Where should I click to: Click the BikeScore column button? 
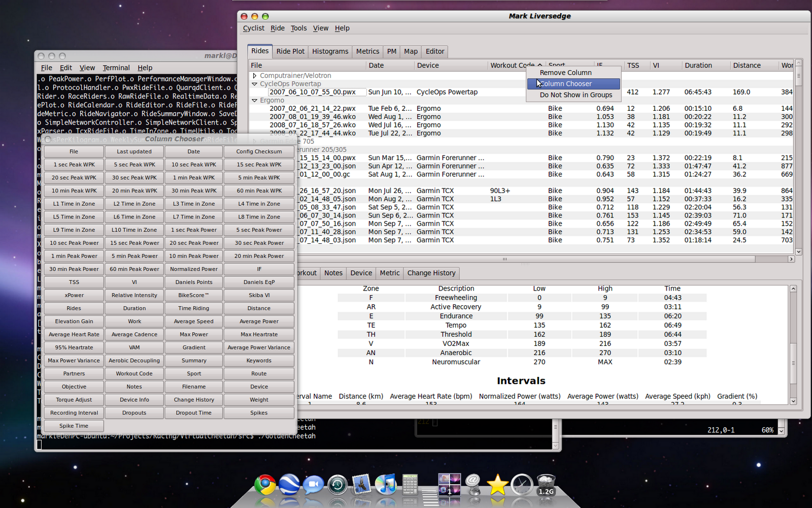pos(194,296)
